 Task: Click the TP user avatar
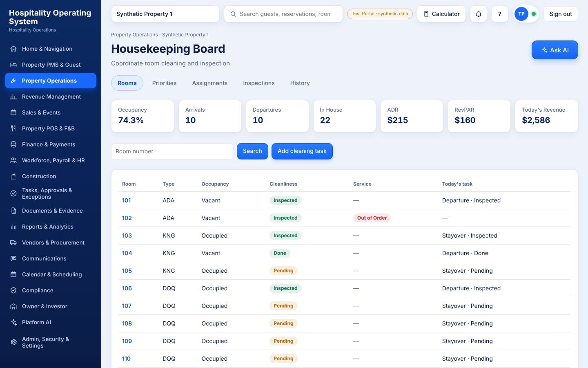tap(521, 14)
